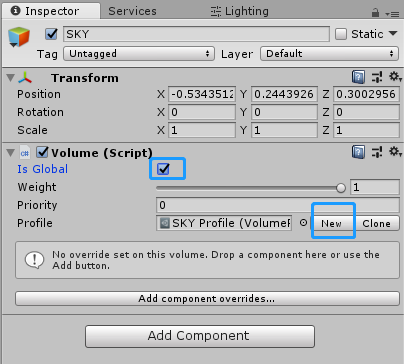Lock the Inspector with padlock icon
The width and height of the screenshot is (404, 364).
tap(375, 13)
